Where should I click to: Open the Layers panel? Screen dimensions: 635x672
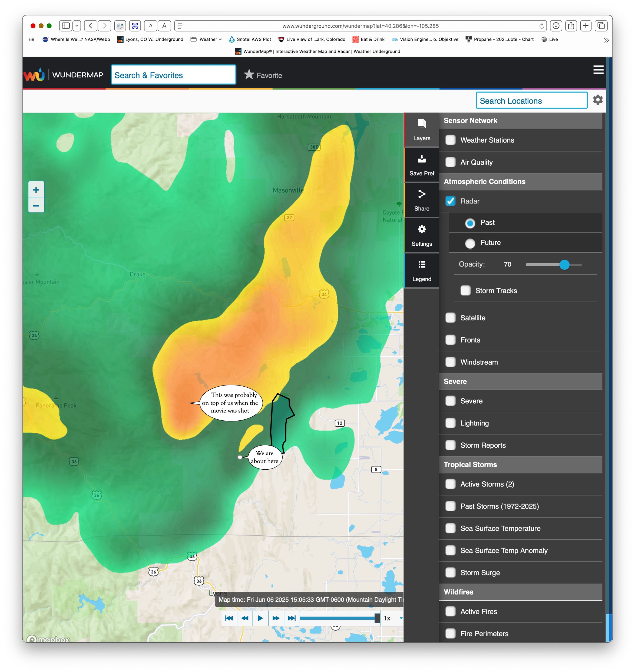[421, 130]
